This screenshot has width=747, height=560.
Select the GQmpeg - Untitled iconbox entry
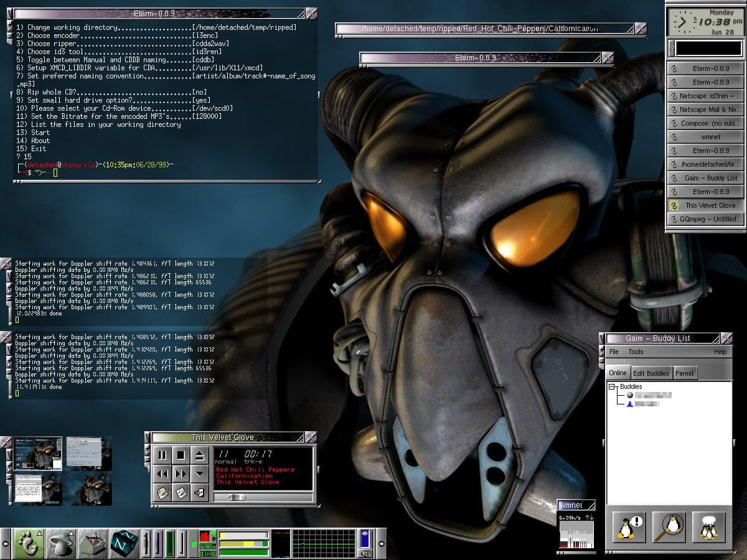tap(705, 219)
